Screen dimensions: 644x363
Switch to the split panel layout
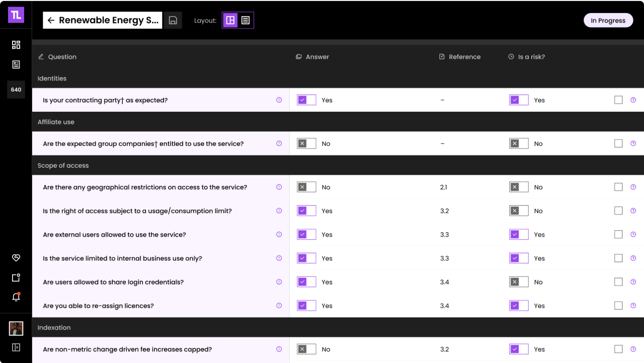coord(230,20)
